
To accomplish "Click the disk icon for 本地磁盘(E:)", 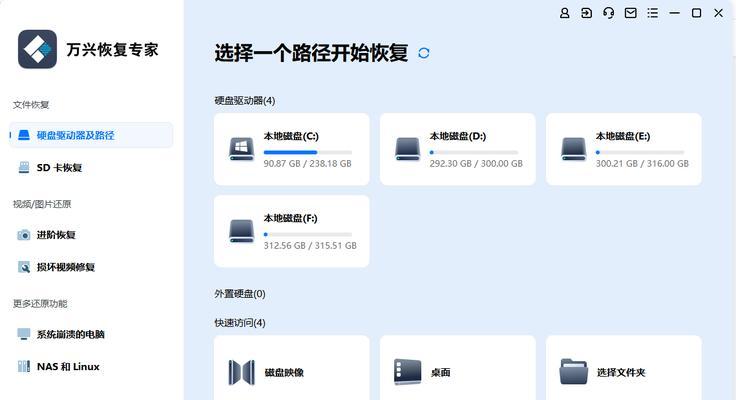I will pos(574,149).
